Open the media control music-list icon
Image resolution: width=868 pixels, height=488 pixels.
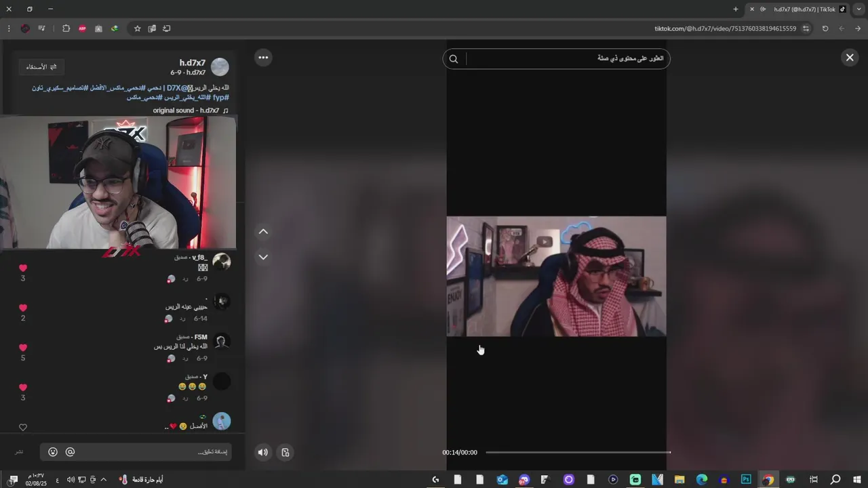tap(42, 28)
